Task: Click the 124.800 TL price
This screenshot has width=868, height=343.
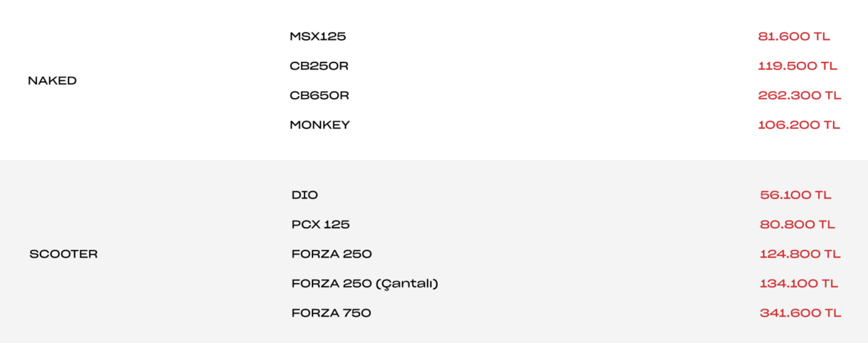Action: point(800,254)
